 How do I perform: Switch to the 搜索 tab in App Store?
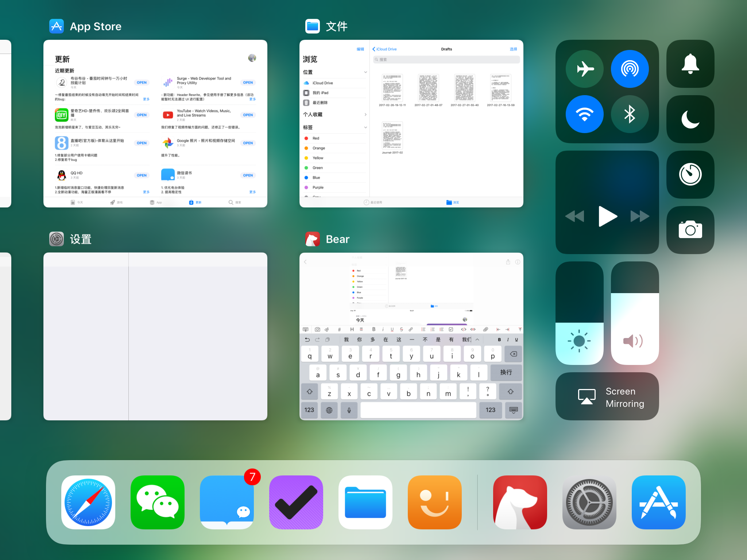235,202
